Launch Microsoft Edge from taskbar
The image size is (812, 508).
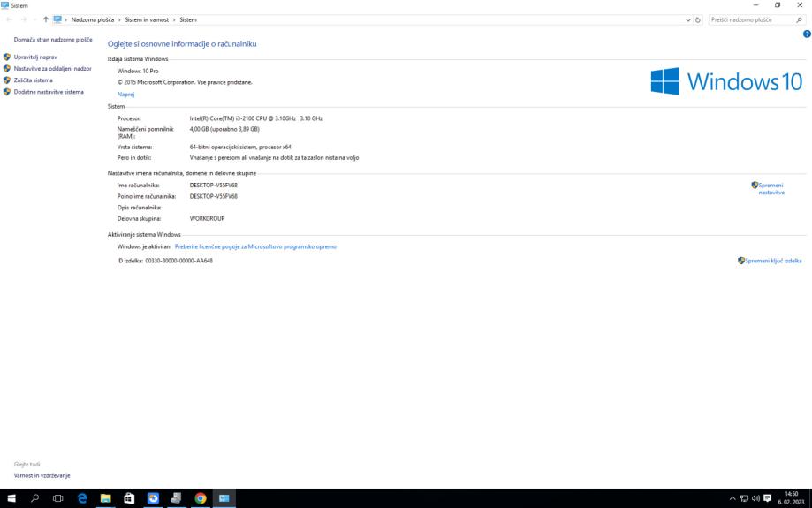click(82, 498)
